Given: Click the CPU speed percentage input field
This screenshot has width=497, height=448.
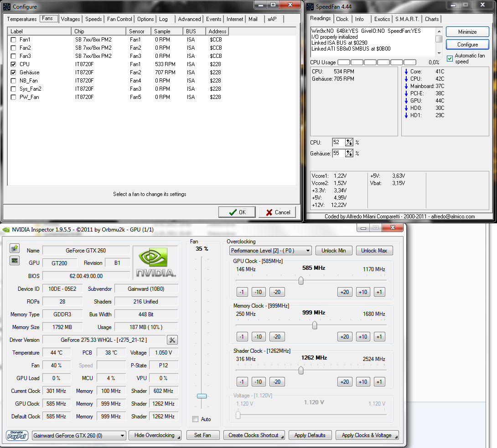Looking at the screenshot, I should click(x=338, y=143).
